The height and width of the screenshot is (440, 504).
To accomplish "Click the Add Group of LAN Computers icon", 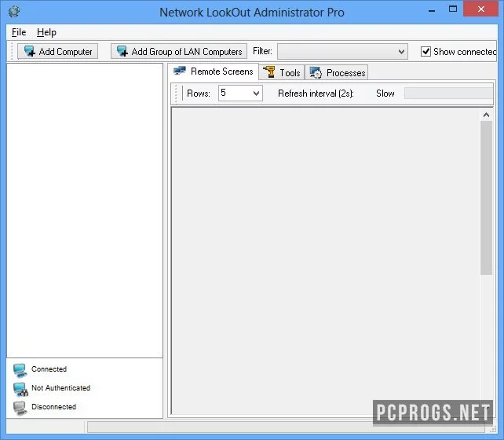I will (x=122, y=51).
